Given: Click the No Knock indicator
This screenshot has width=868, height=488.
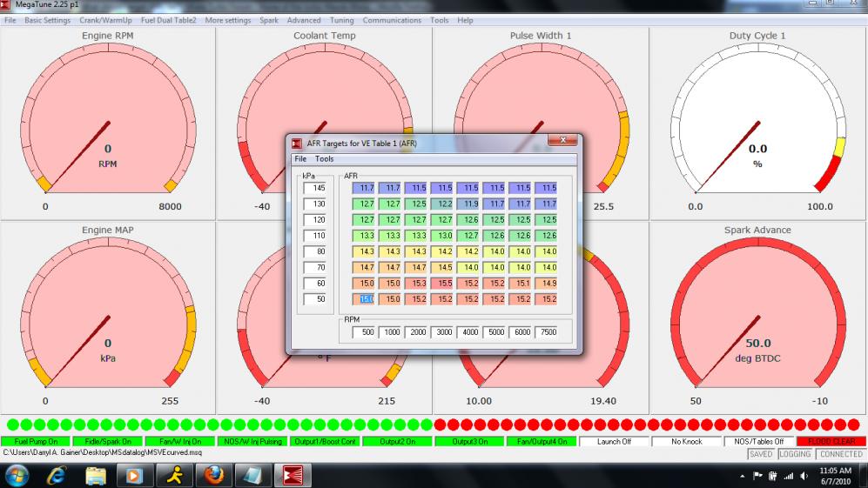Looking at the screenshot, I should pos(686,442).
